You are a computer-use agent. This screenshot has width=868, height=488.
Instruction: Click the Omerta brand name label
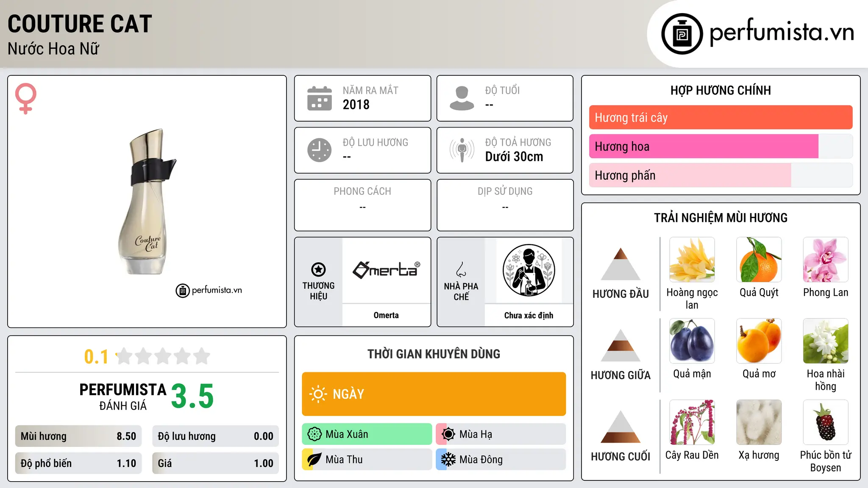click(386, 315)
